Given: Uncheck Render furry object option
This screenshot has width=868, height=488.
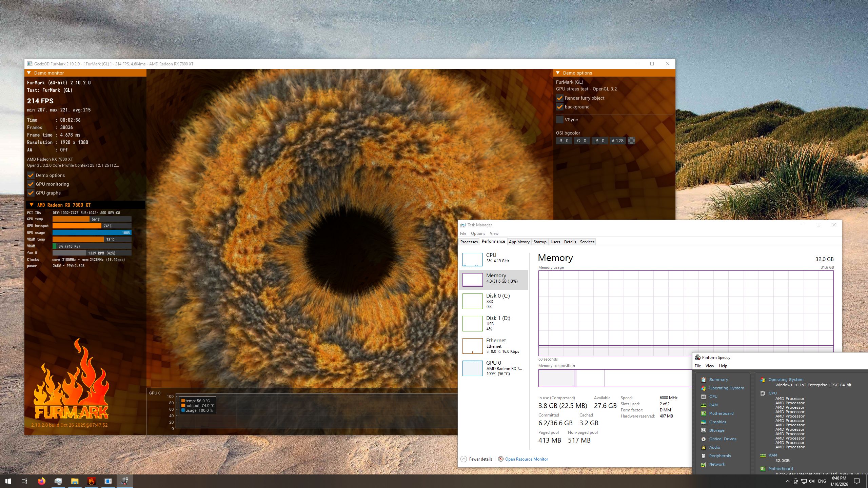Looking at the screenshot, I should click(560, 98).
